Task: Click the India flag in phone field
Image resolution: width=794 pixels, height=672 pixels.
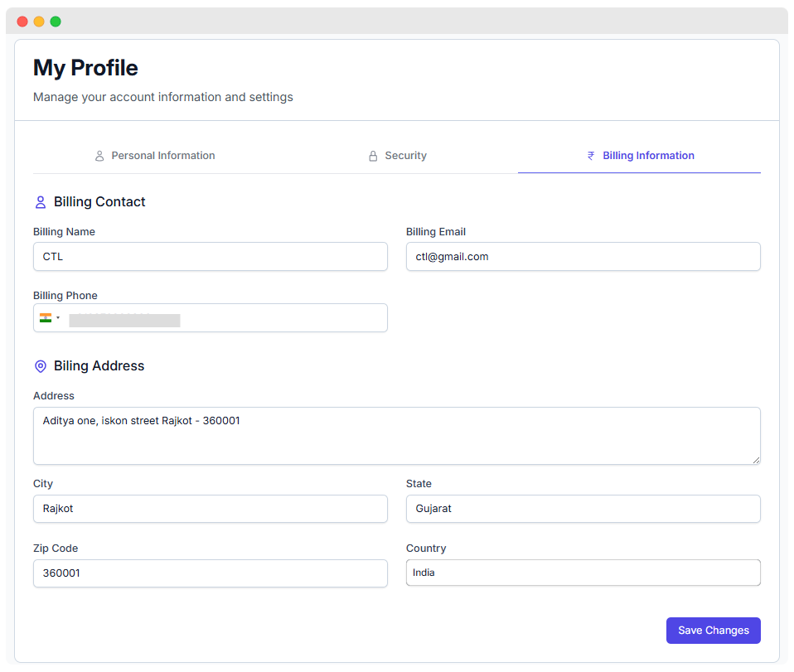Action: click(x=46, y=318)
